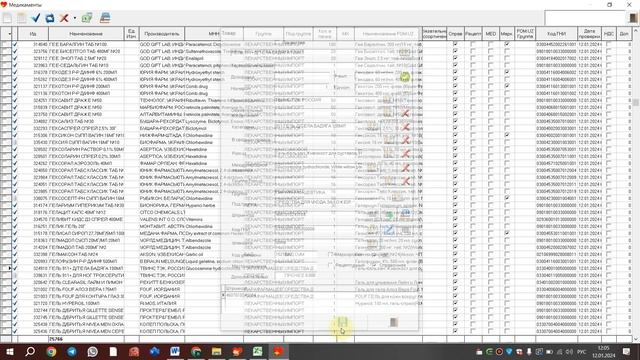
Task: Click the РОМ.UZ Группа column header
Action: 525,34
